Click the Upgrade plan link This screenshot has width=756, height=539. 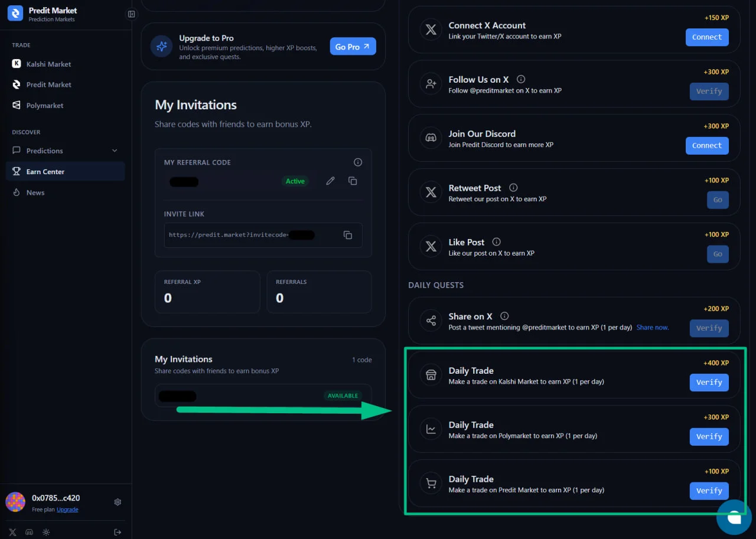click(67, 509)
